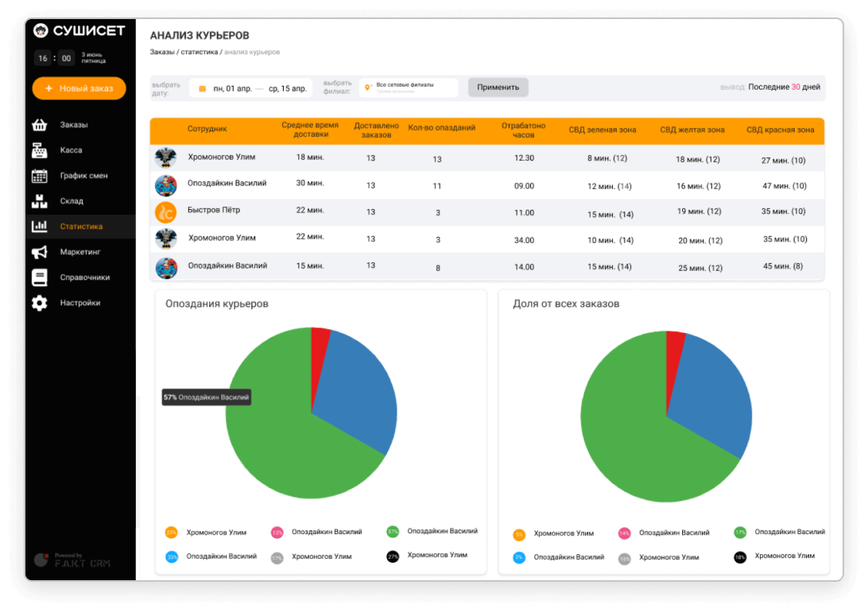Click black legend dot in Опоздания курьеров chart
This screenshot has height=612, width=868.
tap(393, 556)
